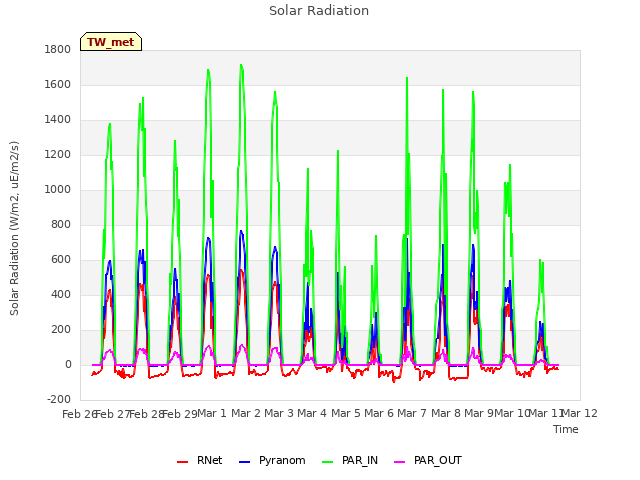
Task: Click the Solar Radiation y-axis title
Action: pyautogui.click(x=14, y=228)
